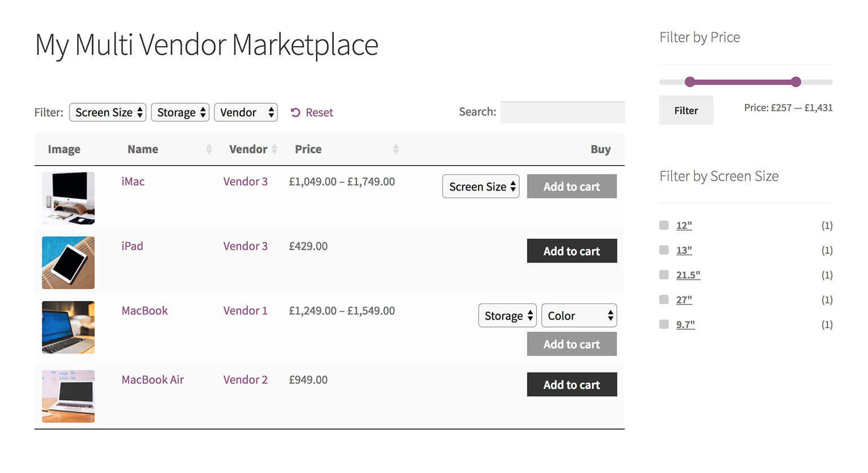Click the Search input field
This screenshot has height=473, width=868.
tap(562, 112)
